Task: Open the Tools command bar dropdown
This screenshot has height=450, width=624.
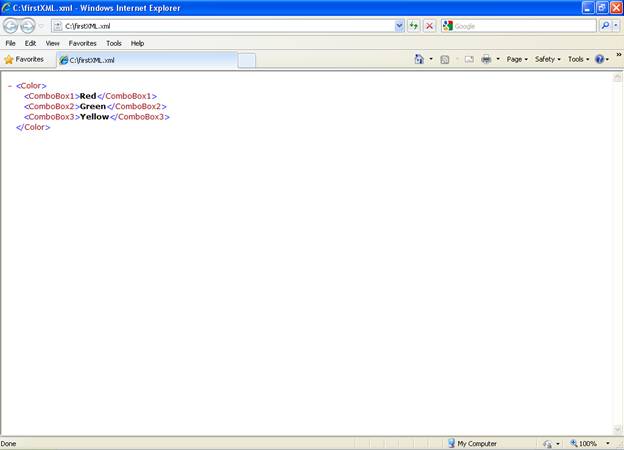Action: pos(578,59)
